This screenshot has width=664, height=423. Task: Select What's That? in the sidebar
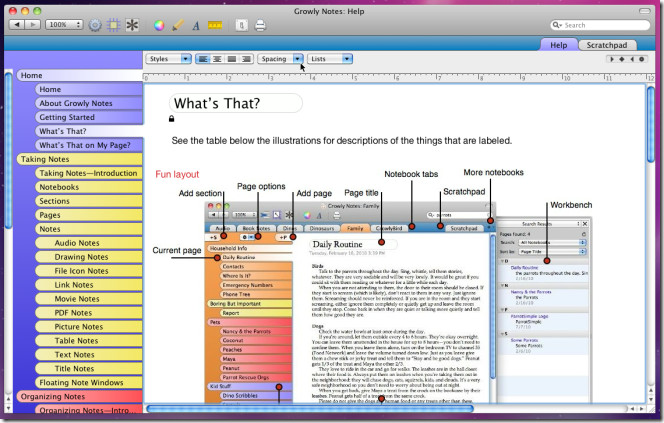coord(89,131)
